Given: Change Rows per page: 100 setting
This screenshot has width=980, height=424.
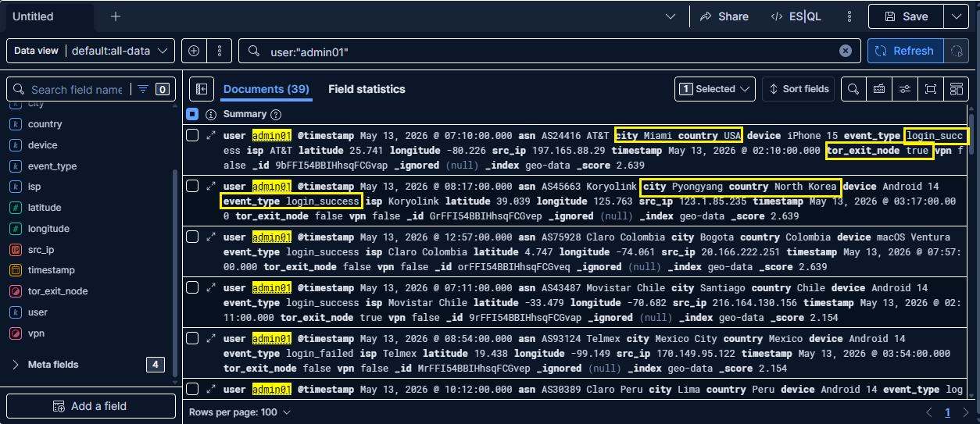Looking at the screenshot, I should point(240,412).
